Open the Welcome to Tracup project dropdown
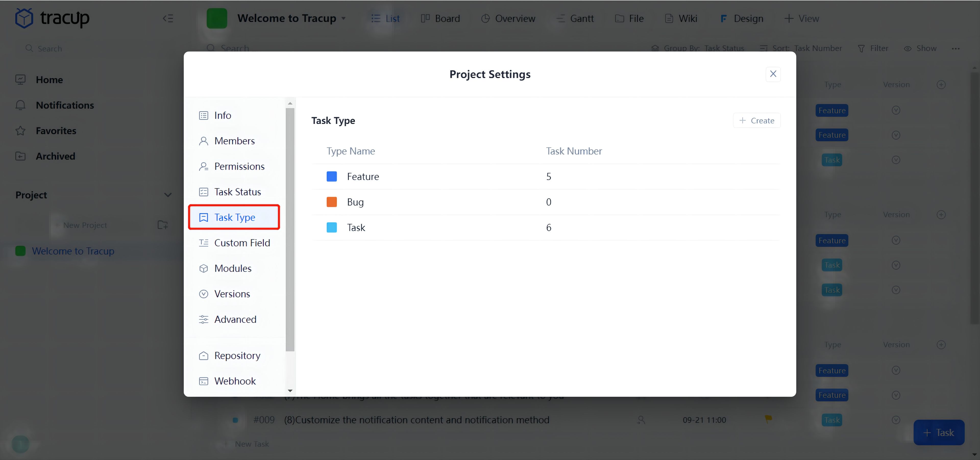 tap(344, 18)
